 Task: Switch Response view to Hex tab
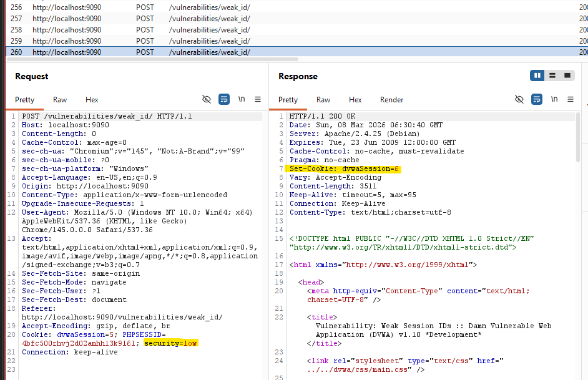[355, 100]
